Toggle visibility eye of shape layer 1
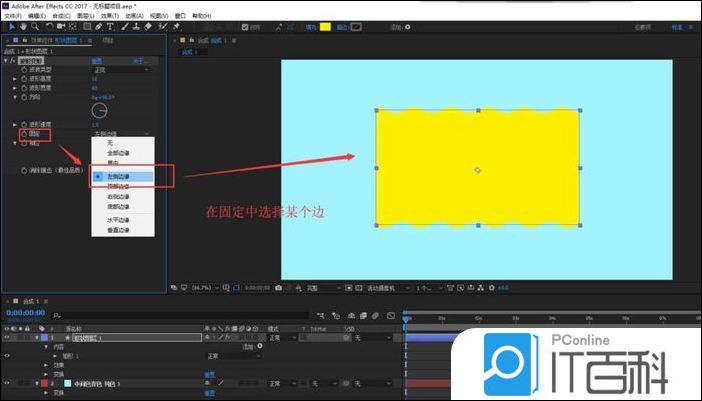This screenshot has width=702, height=401. (x=7, y=338)
